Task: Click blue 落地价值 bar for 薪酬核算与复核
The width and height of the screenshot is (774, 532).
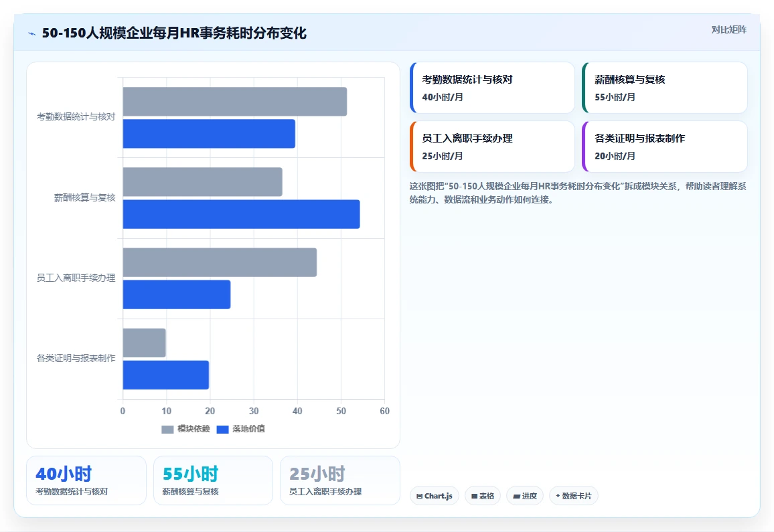Action: coord(242,214)
